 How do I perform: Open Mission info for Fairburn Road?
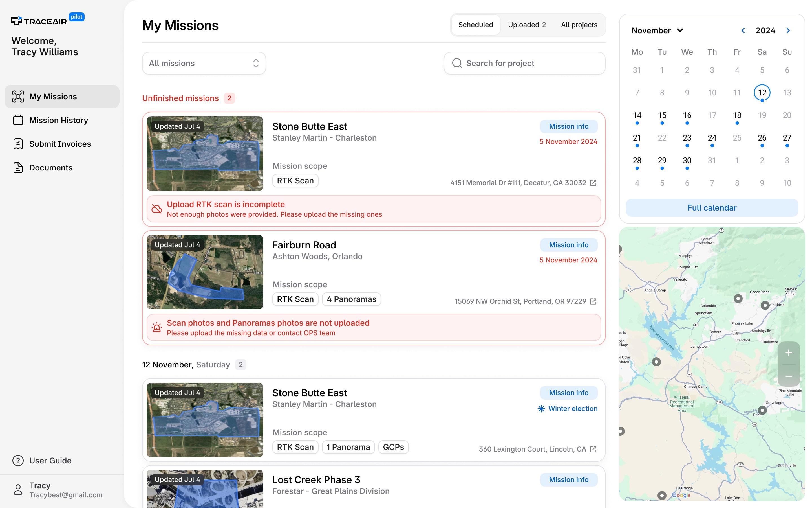click(x=569, y=245)
